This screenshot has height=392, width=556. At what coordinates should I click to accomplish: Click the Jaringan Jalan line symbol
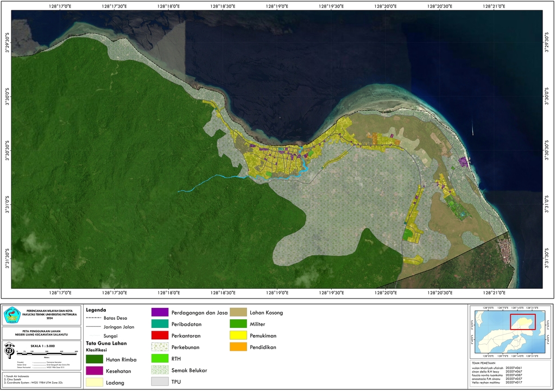click(x=94, y=327)
